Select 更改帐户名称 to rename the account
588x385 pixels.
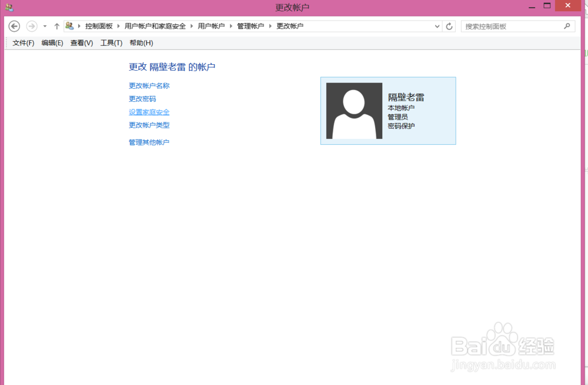(149, 85)
